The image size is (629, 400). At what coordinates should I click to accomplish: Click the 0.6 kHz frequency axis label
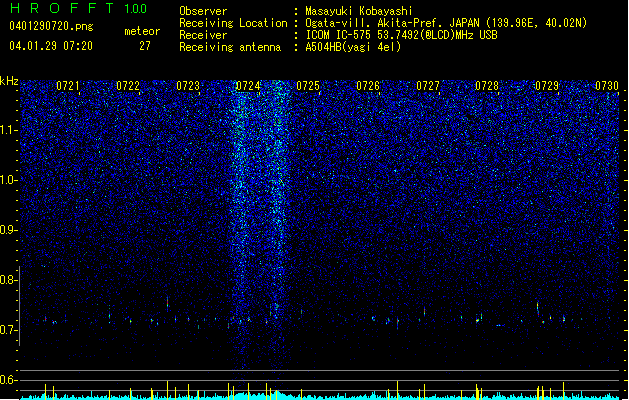point(9,380)
